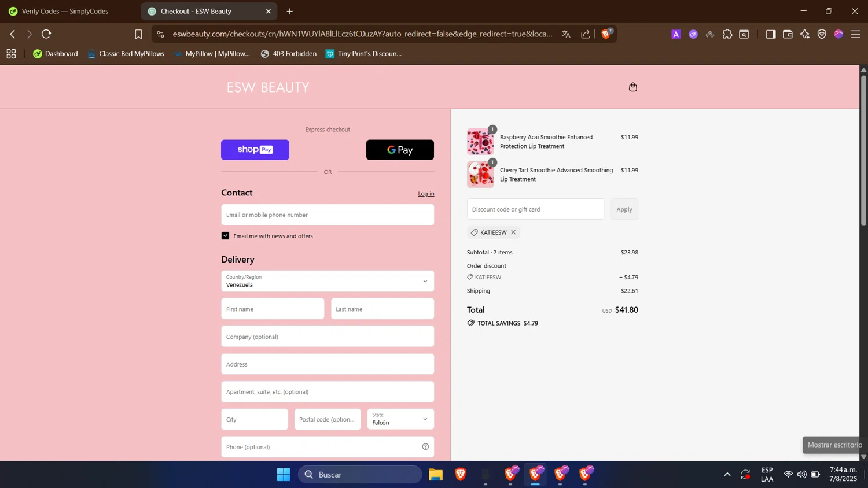Click the City field
The image size is (868, 488).
255,419
